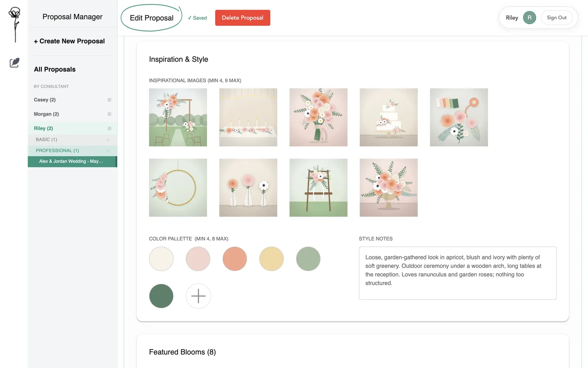
Task: Click the Morgan row expand icon
Action: 109,114
